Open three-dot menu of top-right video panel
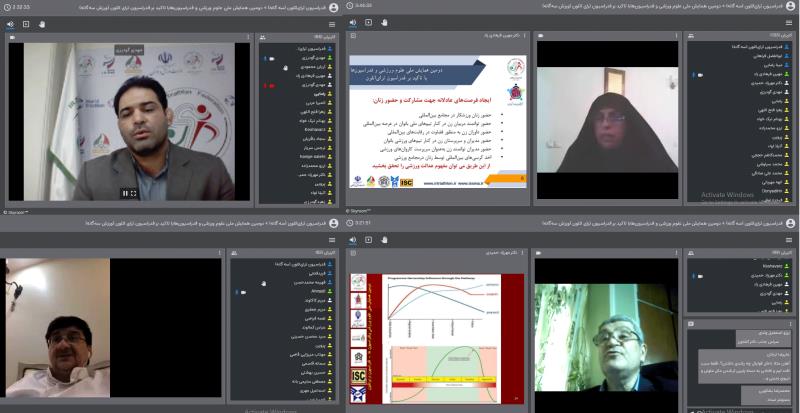 (677, 36)
